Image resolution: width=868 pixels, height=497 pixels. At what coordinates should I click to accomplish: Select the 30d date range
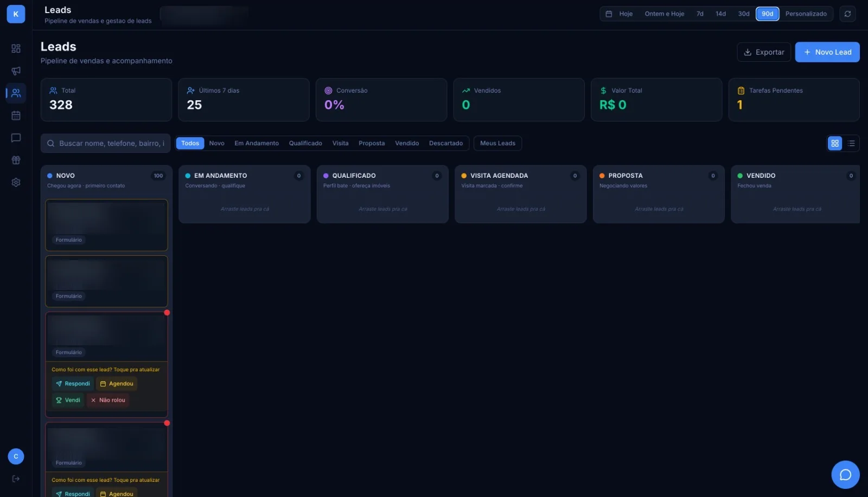tap(744, 14)
